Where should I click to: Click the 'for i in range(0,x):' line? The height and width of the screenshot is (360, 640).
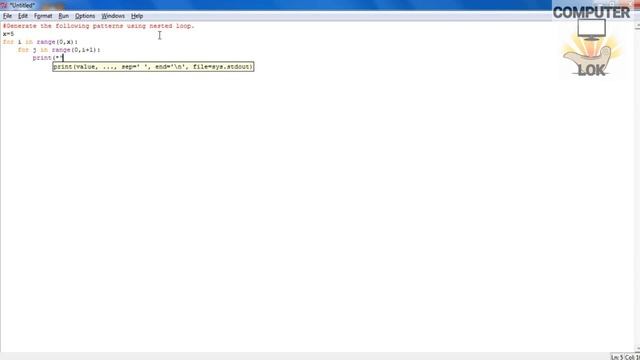[x=40, y=42]
